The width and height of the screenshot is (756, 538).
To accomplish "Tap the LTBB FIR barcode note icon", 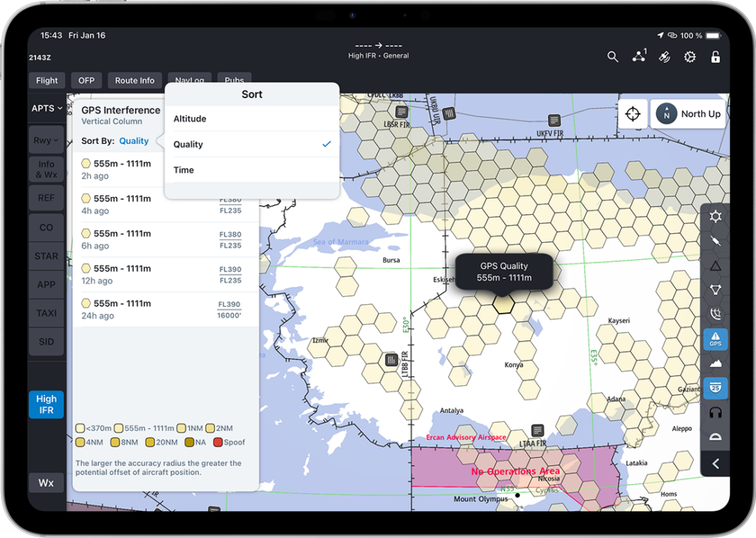I will click(x=391, y=359).
